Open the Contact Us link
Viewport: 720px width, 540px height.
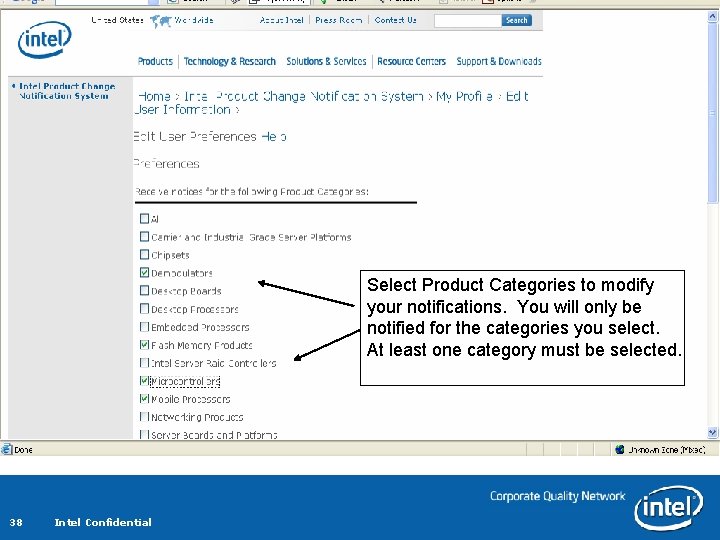tap(395, 20)
